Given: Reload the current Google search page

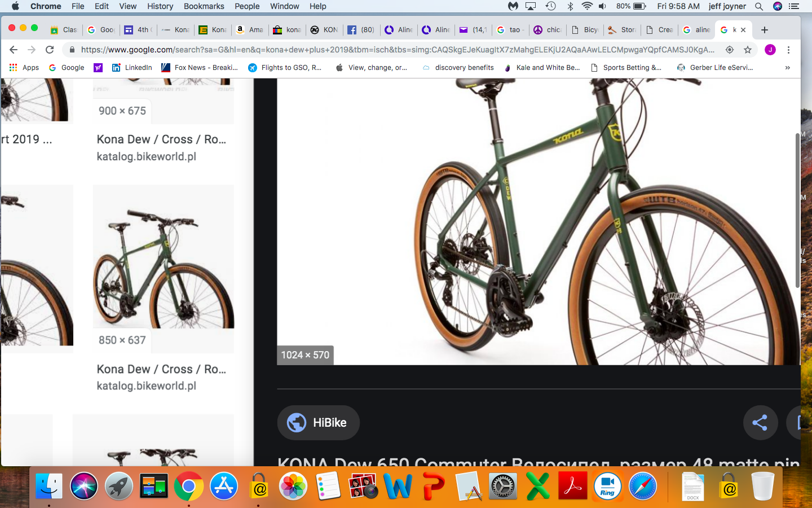Looking at the screenshot, I should click(x=50, y=50).
